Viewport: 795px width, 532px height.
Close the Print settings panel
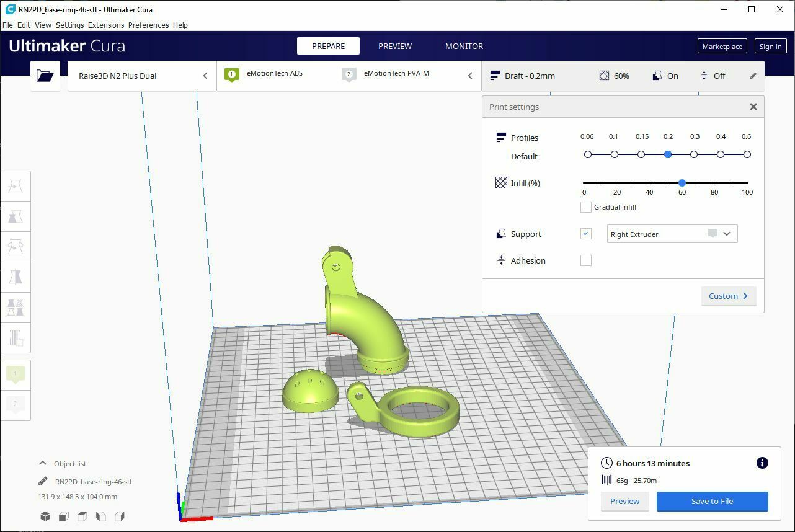(753, 107)
